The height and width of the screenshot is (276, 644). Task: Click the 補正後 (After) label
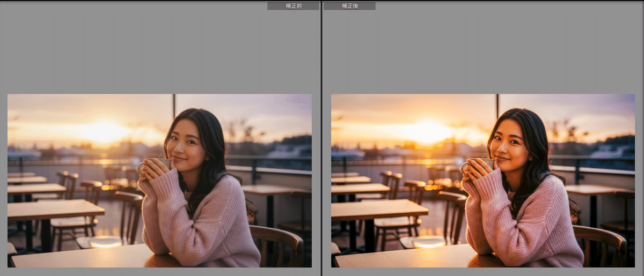coord(349,6)
